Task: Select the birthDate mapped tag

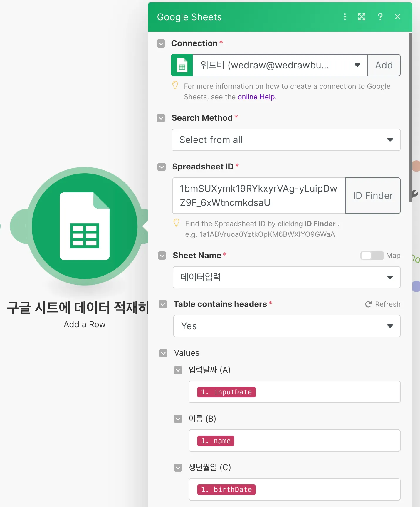Action: pos(226,490)
